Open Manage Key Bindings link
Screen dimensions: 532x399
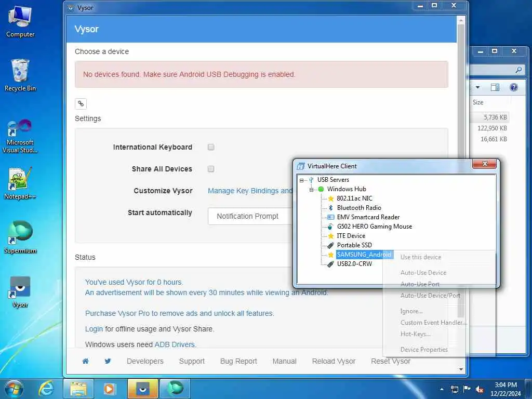click(250, 191)
